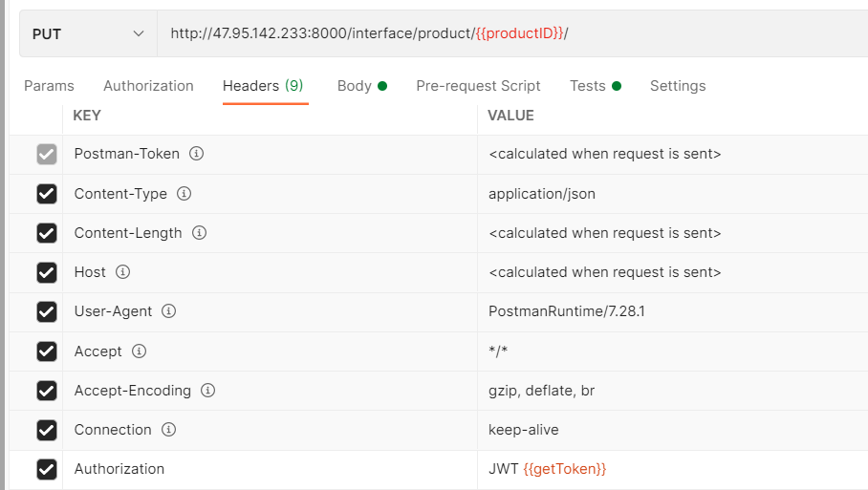
Task: Click info icon next to Host
Action: (x=122, y=272)
